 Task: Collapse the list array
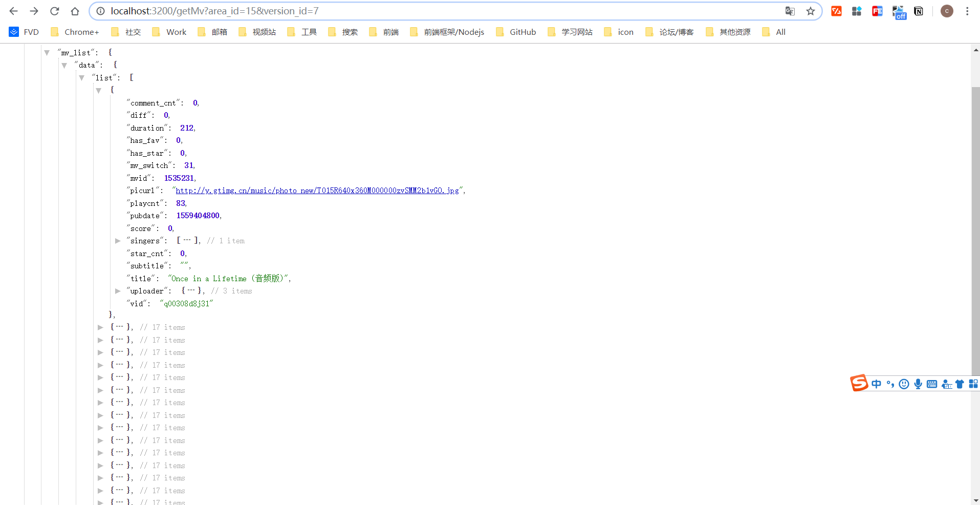tap(82, 78)
